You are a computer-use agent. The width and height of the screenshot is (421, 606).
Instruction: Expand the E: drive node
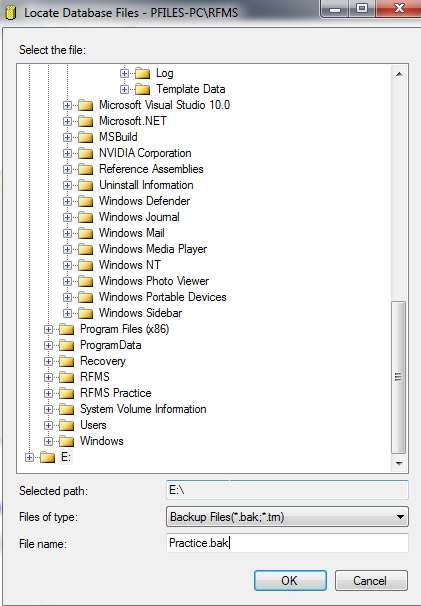tap(29, 458)
